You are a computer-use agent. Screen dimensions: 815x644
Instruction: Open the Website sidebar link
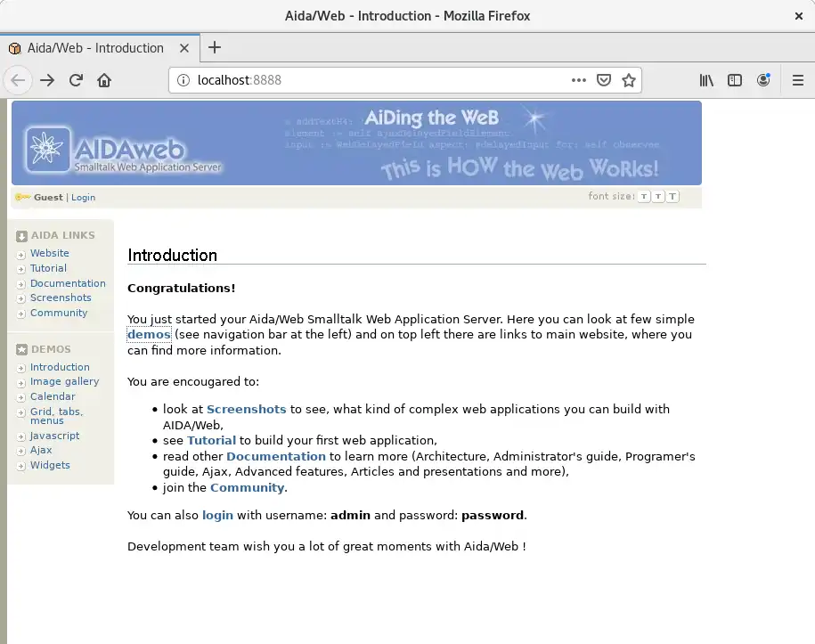tap(49, 253)
